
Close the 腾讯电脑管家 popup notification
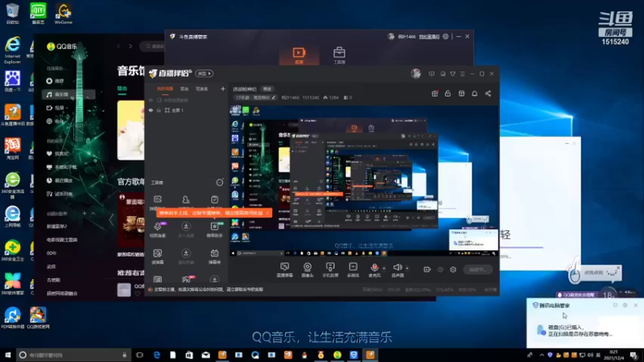click(636, 306)
